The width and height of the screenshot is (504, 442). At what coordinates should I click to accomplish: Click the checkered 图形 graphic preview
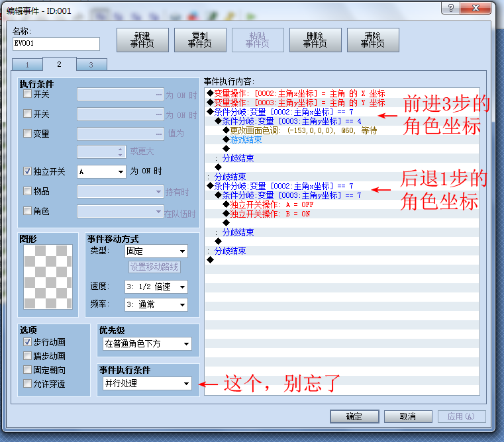(x=48, y=277)
